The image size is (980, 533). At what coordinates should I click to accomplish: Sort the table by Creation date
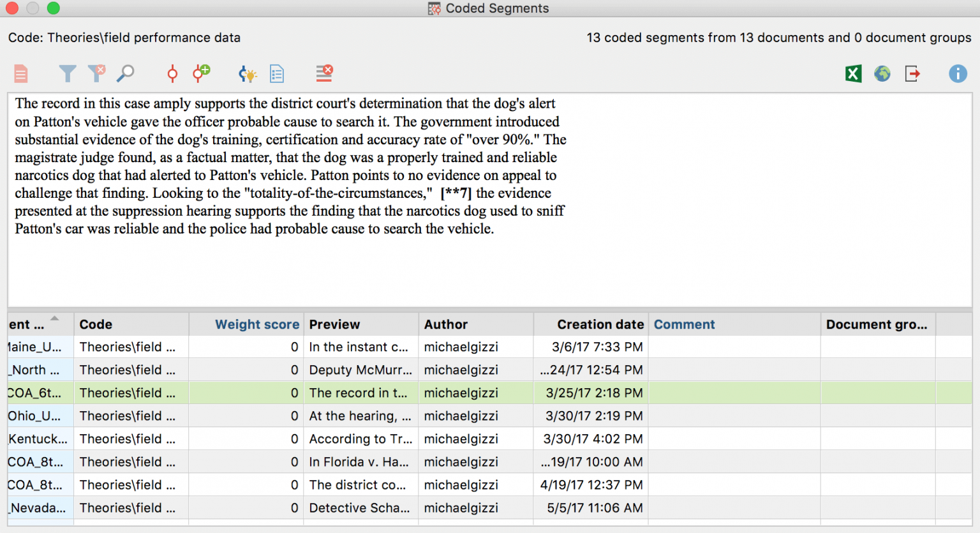(600, 324)
